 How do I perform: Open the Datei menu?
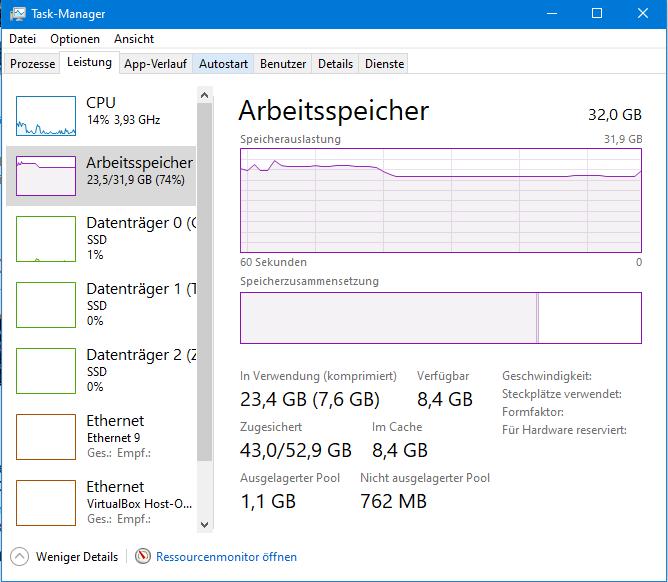coord(22,39)
